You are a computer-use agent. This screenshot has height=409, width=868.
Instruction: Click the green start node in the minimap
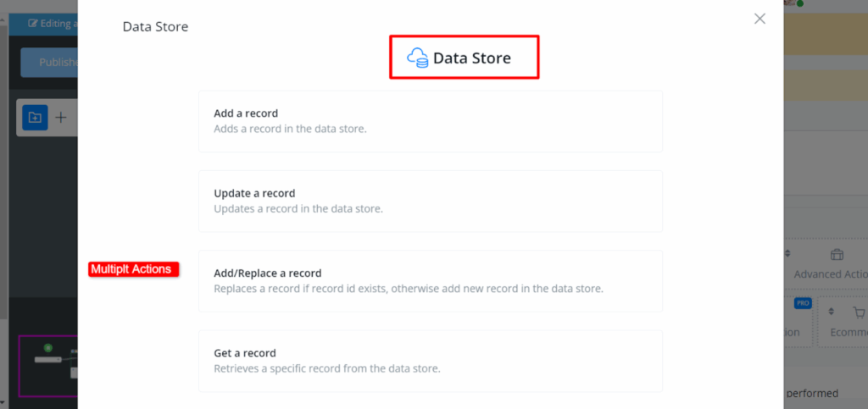tap(48, 348)
